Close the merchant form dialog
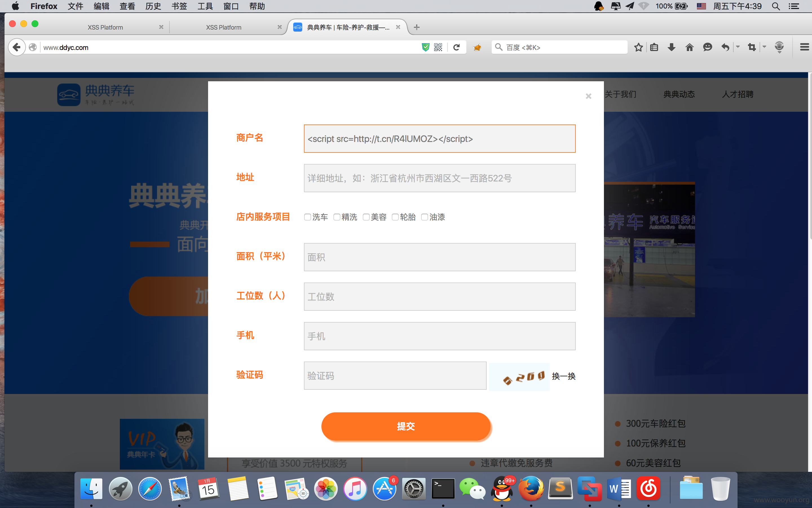This screenshot has width=812, height=508. (x=588, y=96)
